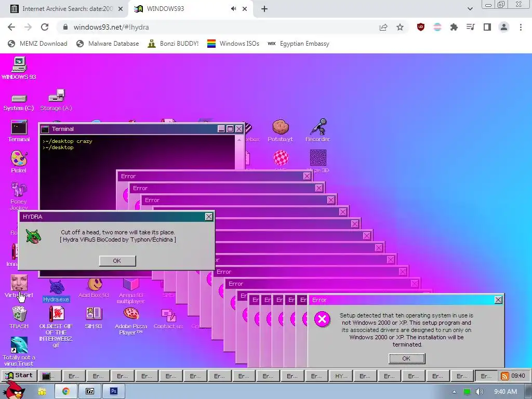Open the MEMZ Download bookmark

pyautogui.click(x=37, y=44)
